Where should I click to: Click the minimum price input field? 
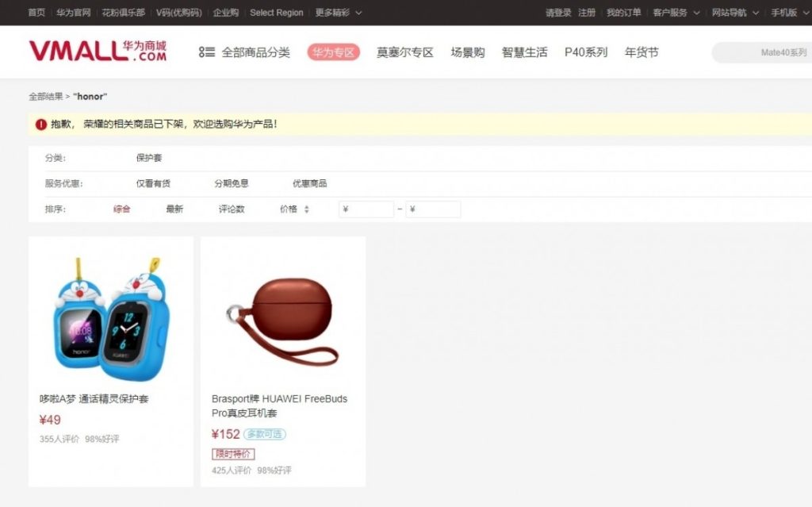tap(366, 209)
